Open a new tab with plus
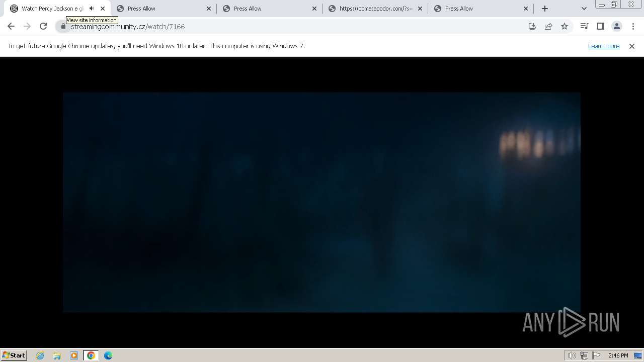Viewport: 644px width, 362px height. (545, 9)
